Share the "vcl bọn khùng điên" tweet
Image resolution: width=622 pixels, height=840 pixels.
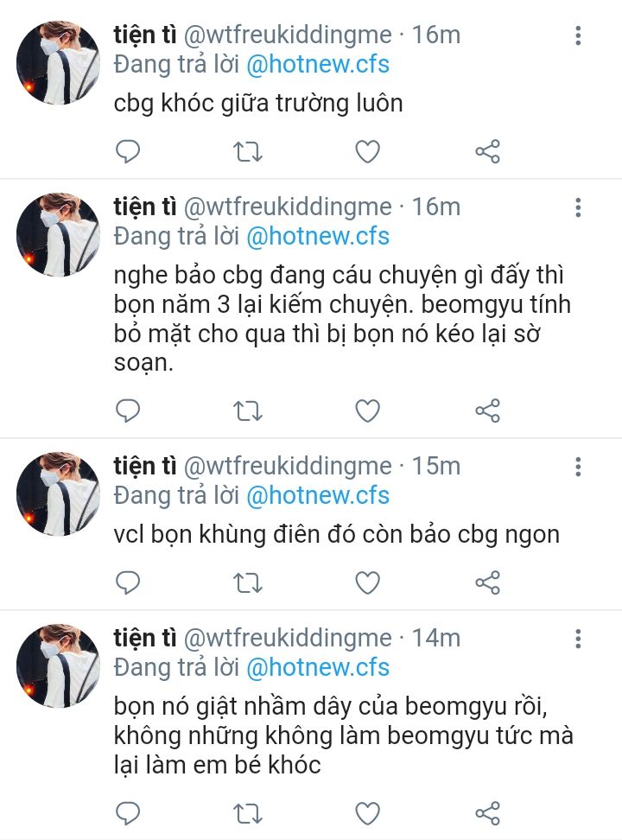point(488,582)
